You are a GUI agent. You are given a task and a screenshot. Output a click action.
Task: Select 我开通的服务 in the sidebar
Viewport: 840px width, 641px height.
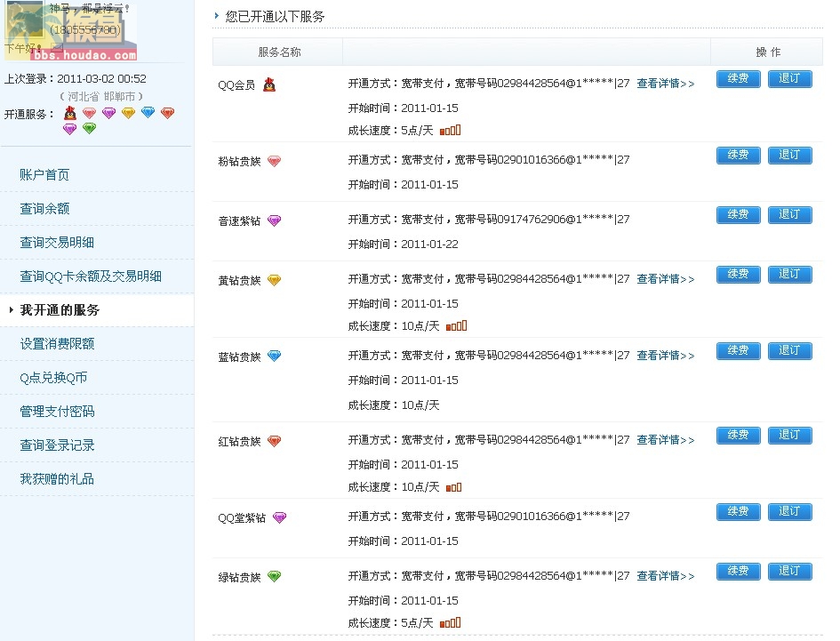pos(60,309)
